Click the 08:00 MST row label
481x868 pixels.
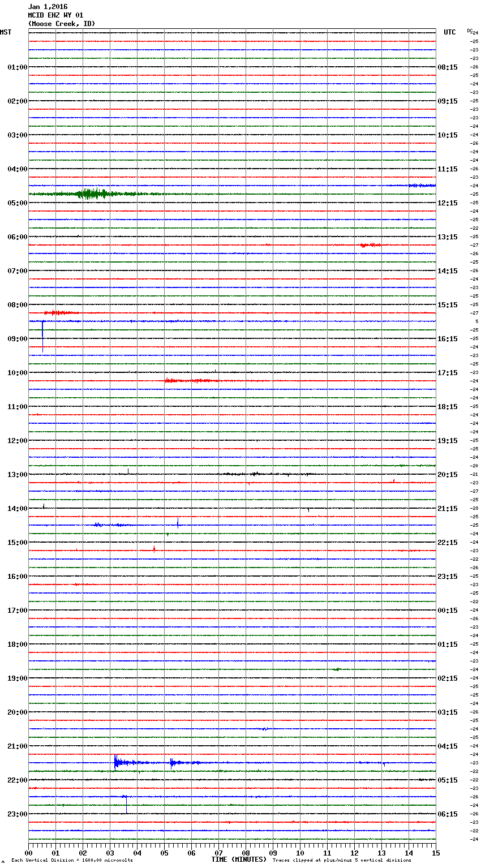(x=17, y=305)
